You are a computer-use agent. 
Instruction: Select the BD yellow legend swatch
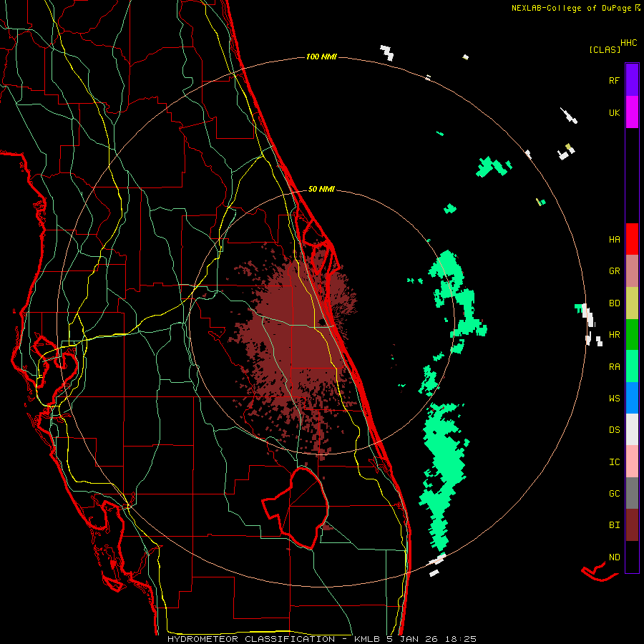[632, 303]
